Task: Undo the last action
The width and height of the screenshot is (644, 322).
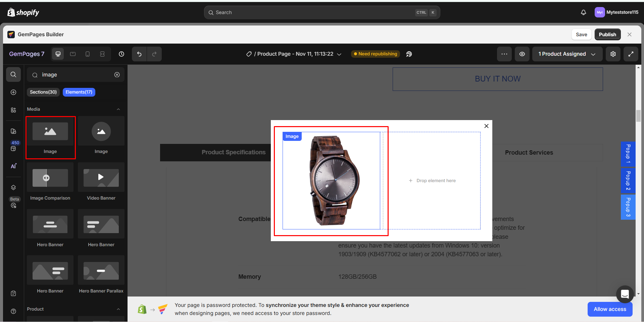Action: tap(139, 54)
